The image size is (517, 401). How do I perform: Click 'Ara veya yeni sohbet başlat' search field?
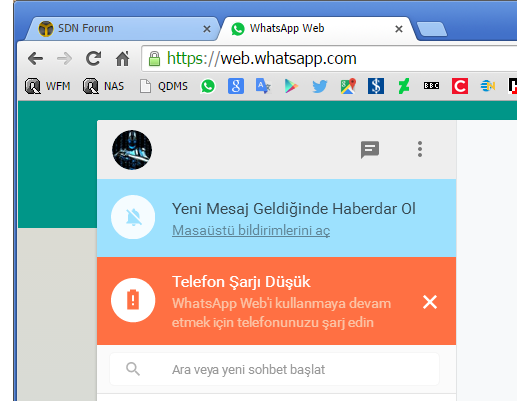(274, 369)
